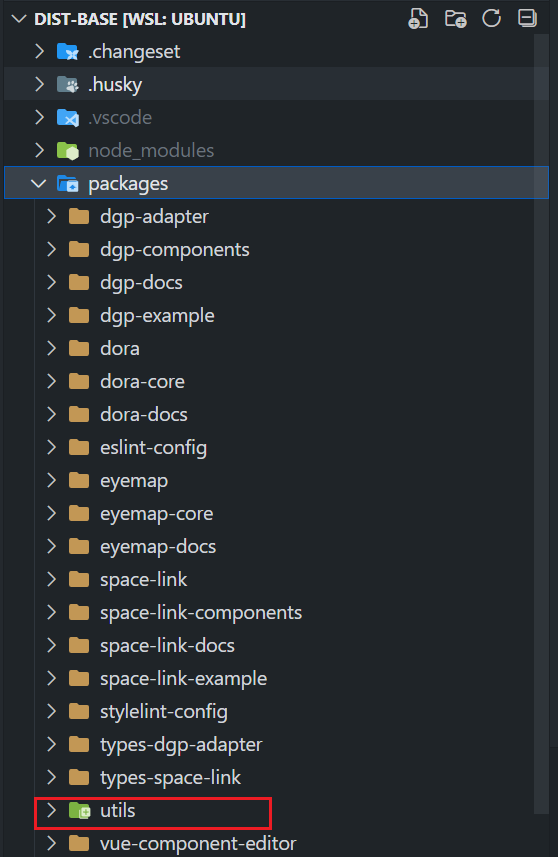
Task: Collapse the DIST-BASE workspace section
Action: 19,19
